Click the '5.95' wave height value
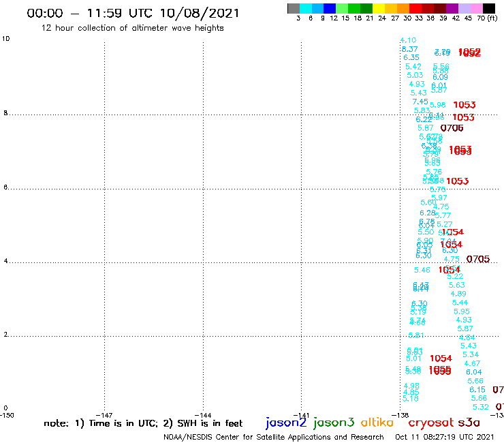Screen dimensions: 504x443 coord(462,311)
